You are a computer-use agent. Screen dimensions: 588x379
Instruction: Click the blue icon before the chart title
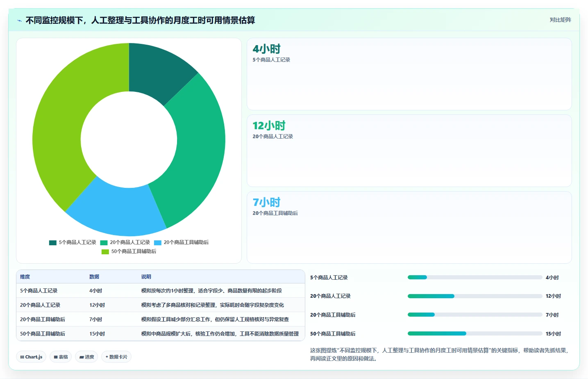tap(19, 21)
